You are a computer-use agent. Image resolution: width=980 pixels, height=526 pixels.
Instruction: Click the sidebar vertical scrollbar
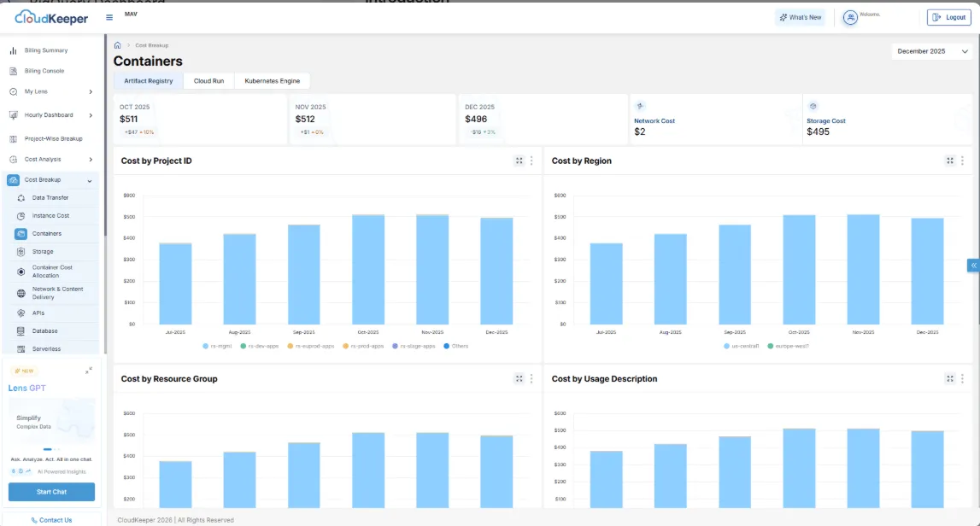point(104,134)
